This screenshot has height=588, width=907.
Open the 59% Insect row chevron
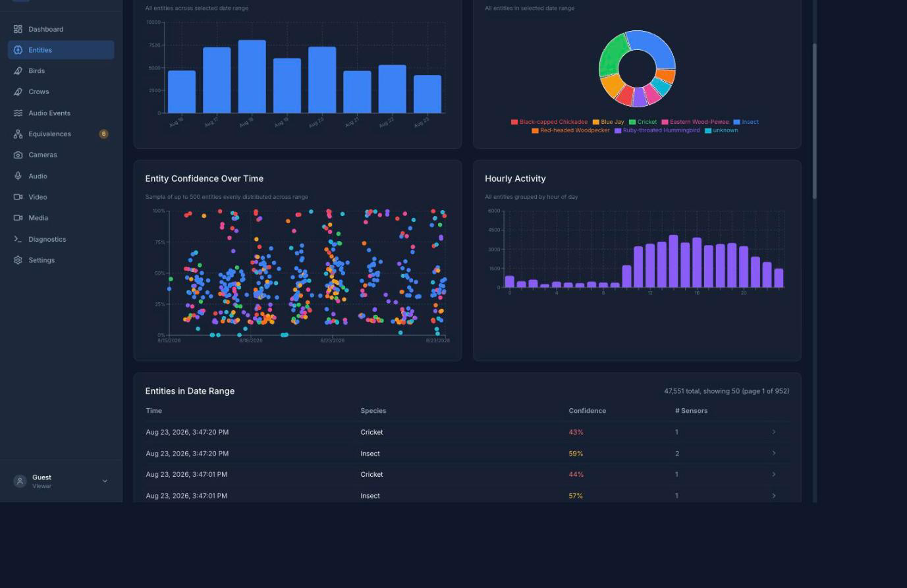pos(774,453)
